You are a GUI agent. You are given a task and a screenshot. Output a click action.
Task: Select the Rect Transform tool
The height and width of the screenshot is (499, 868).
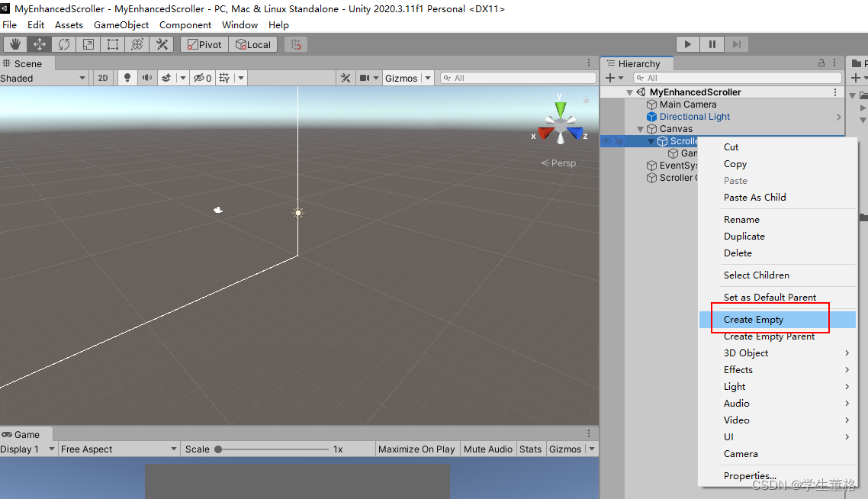pyautogui.click(x=112, y=43)
